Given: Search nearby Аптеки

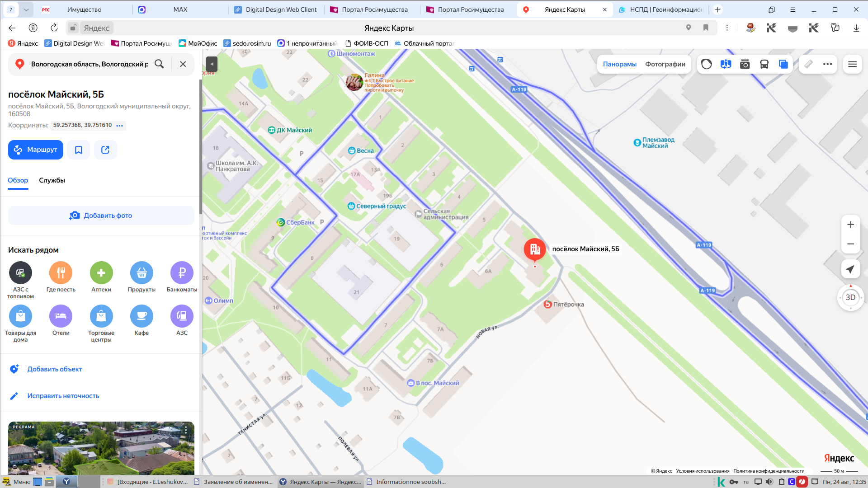Looking at the screenshot, I should [x=101, y=277].
